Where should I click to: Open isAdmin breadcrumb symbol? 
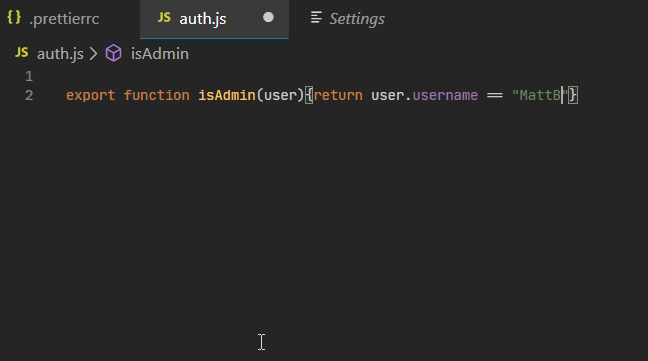pyautogui.click(x=160, y=54)
